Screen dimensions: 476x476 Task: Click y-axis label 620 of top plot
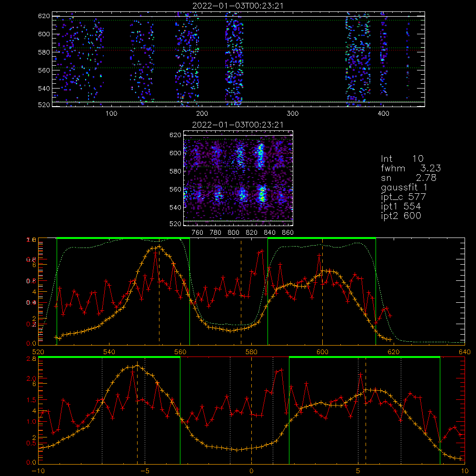coord(44,16)
